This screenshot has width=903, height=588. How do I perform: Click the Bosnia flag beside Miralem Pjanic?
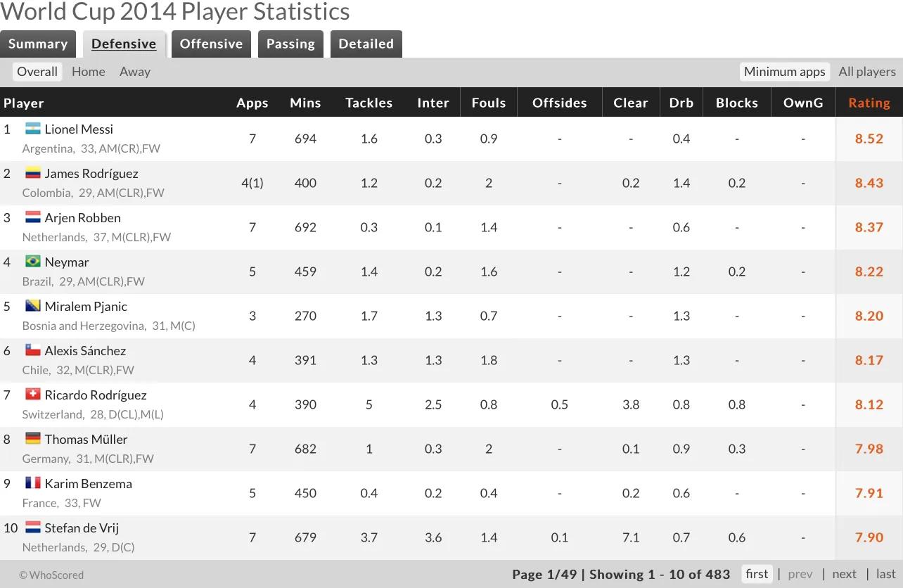(32, 306)
